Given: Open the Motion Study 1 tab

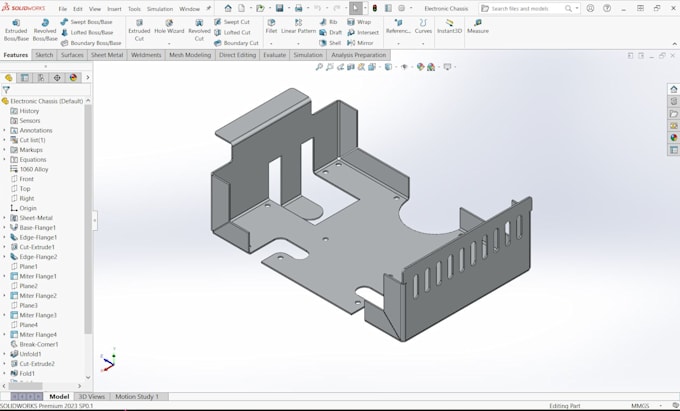Looking at the screenshot, I should (x=137, y=397).
